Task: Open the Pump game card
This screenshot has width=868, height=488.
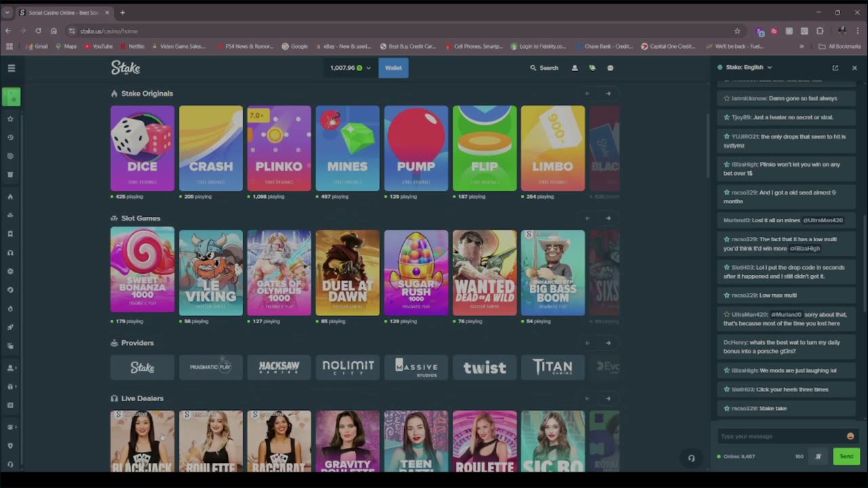Action: click(416, 148)
